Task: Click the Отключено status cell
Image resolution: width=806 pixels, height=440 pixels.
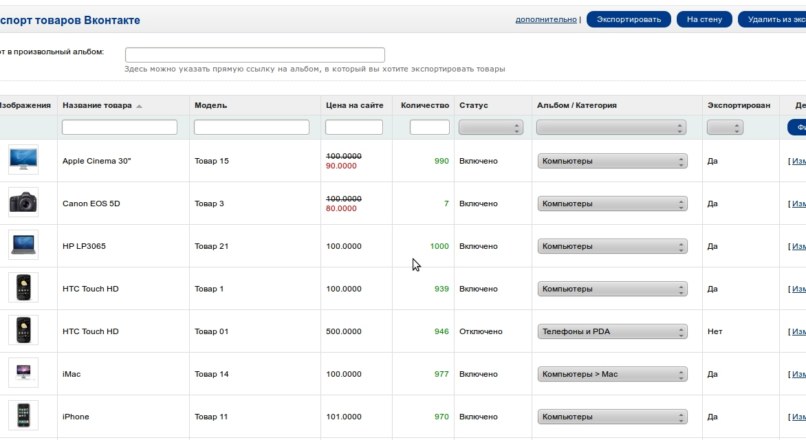Action: tap(481, 332)
